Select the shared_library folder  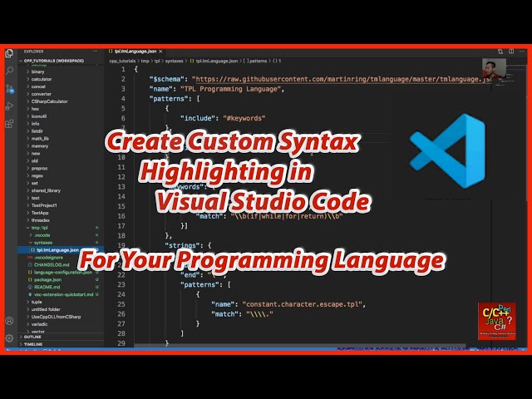[x=46, y=190]
